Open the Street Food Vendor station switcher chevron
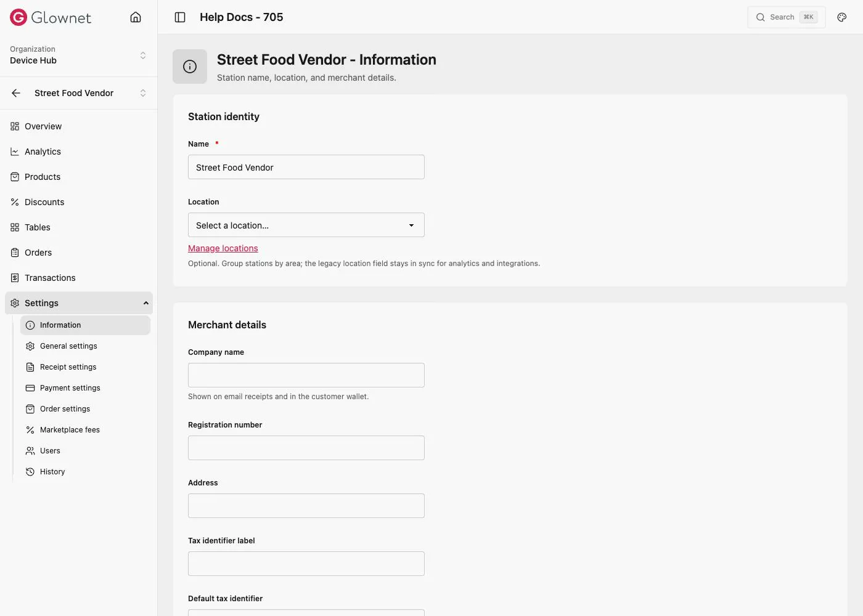 (143, 93)
